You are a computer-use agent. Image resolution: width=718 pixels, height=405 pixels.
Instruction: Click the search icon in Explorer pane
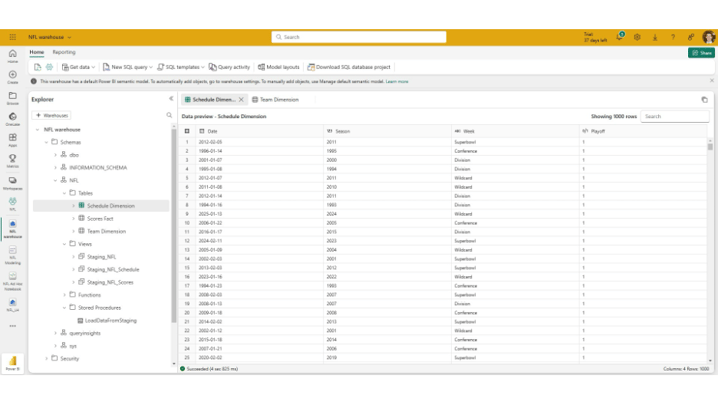coord(169,115)
